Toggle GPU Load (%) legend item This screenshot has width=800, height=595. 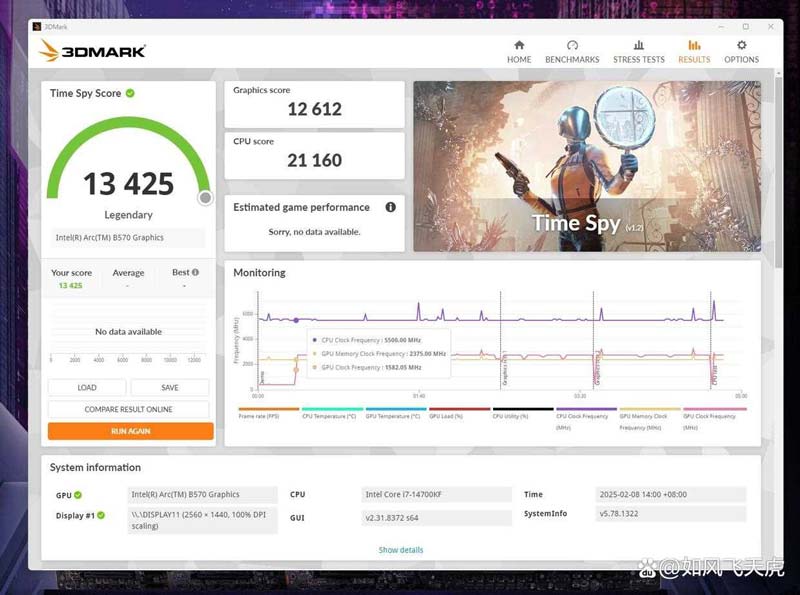[x=459, y=413]
